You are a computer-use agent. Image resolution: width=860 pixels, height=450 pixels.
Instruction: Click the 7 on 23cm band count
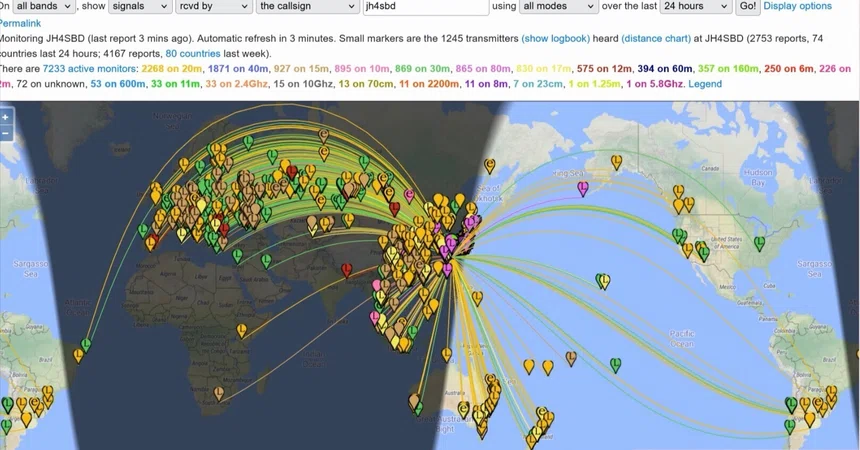coord(538,84)
